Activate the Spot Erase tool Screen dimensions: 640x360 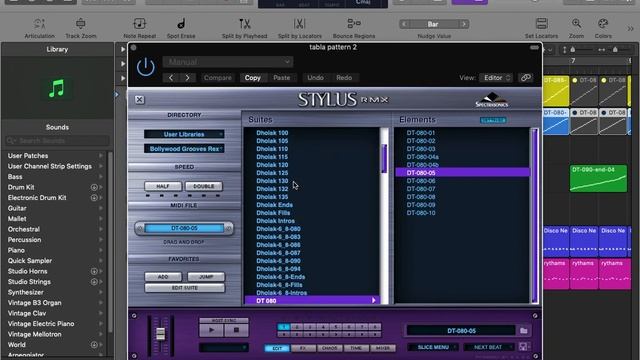coord(181,24)
